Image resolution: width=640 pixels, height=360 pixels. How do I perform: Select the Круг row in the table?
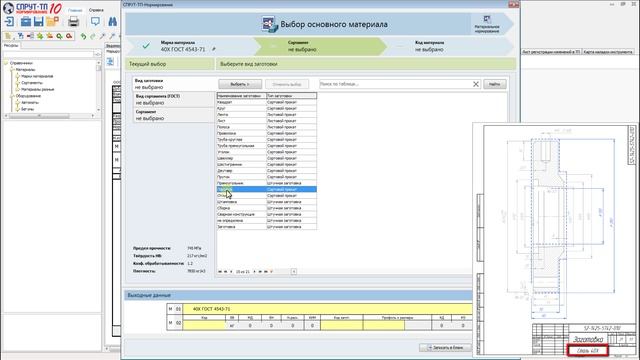point(267,108)
